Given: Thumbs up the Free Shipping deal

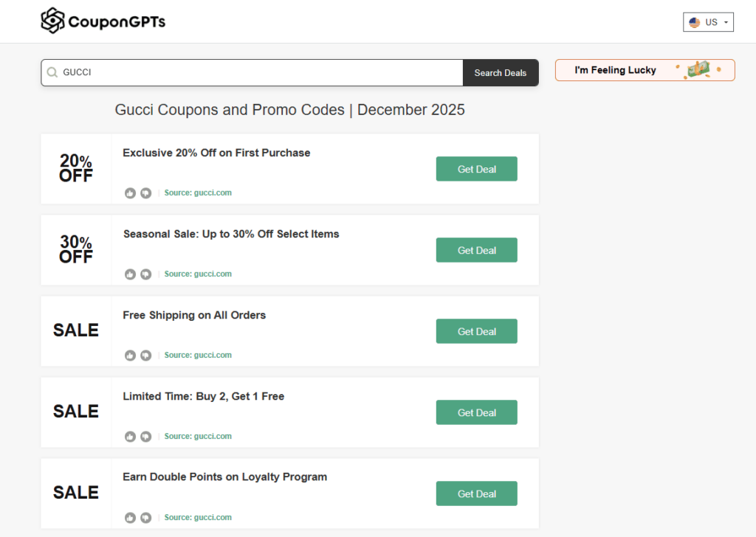Looking at the screenshot, I should click(130, 356).
